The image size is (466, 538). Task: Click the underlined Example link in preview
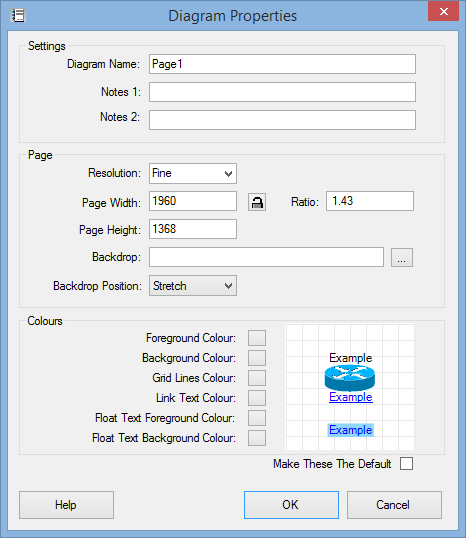(351, 397)
